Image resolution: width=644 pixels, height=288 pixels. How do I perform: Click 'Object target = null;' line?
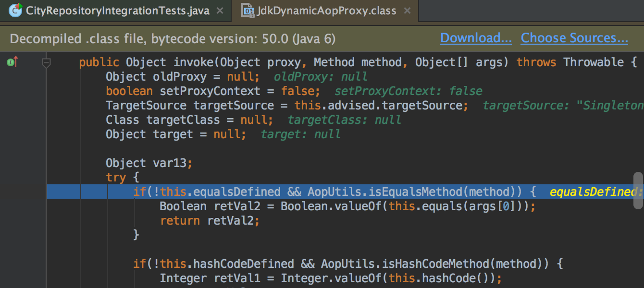(176, 134)
